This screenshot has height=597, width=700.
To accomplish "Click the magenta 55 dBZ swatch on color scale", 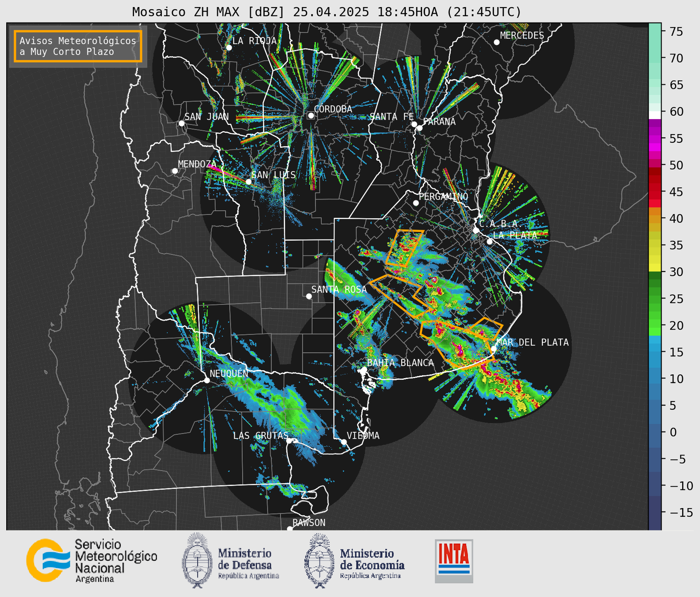I will (655, 139).
